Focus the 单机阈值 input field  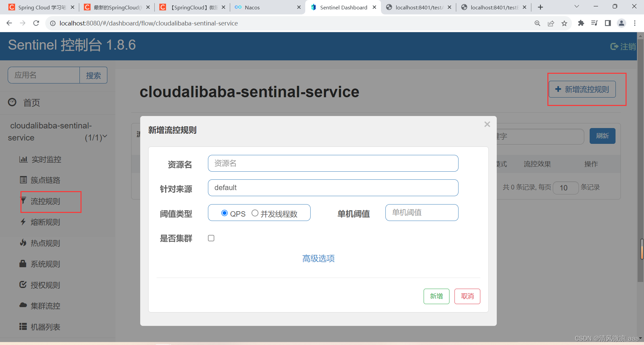[422, 213]
